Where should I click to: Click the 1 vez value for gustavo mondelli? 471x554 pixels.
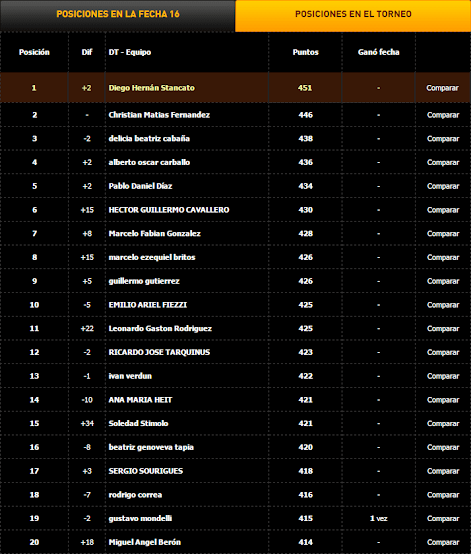pos(378,518)
